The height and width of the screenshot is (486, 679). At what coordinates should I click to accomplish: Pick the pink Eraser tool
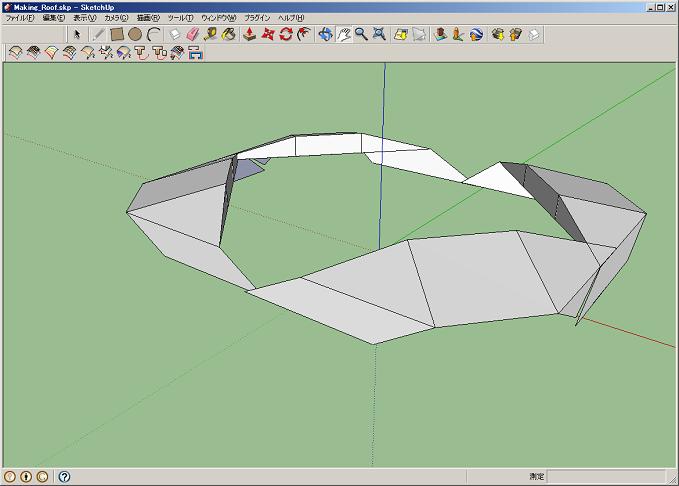pyautogui.click(x=192, y=34)
